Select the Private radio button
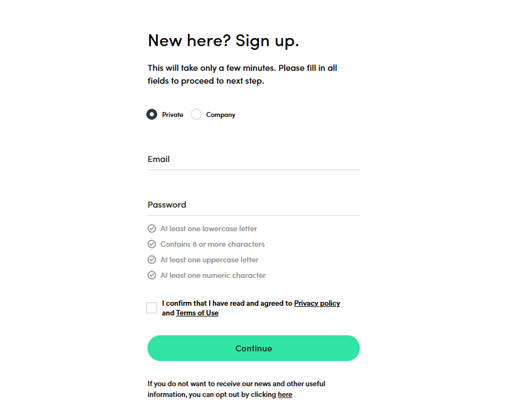This screenshot has height=420, width=525. [x=152, y=115]
